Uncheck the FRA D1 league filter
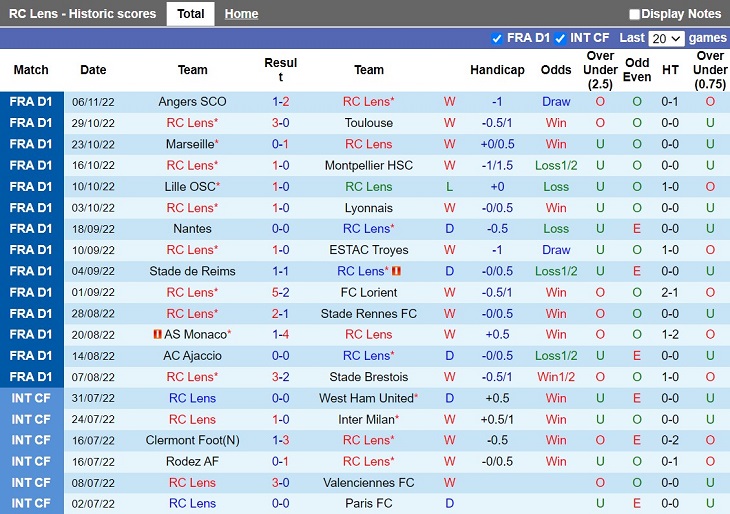 [x=497, y=39]
